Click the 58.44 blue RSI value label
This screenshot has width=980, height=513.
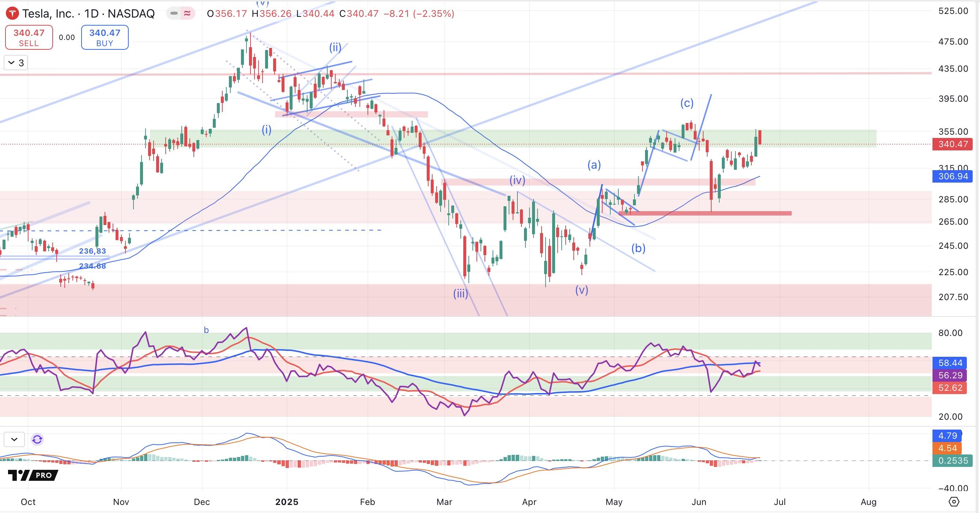click(950, 363)
